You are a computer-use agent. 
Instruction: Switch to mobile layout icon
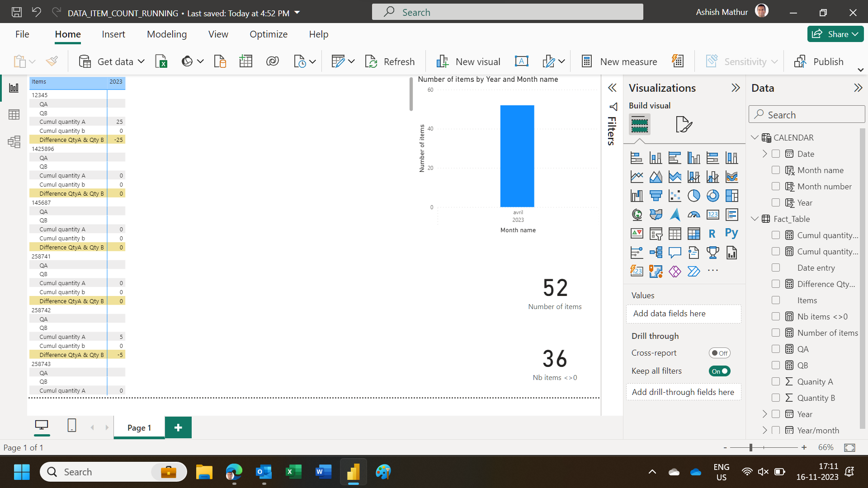[71, 425]
